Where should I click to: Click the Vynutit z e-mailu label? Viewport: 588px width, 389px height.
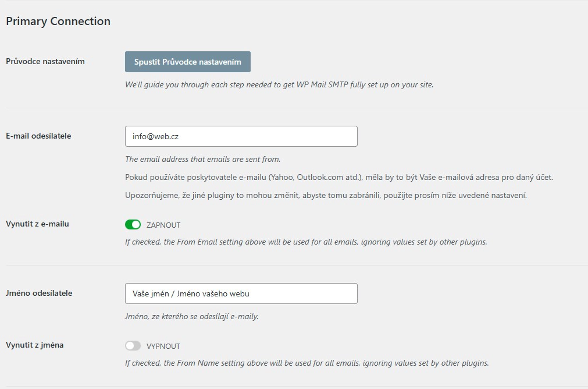coord(36,224)
